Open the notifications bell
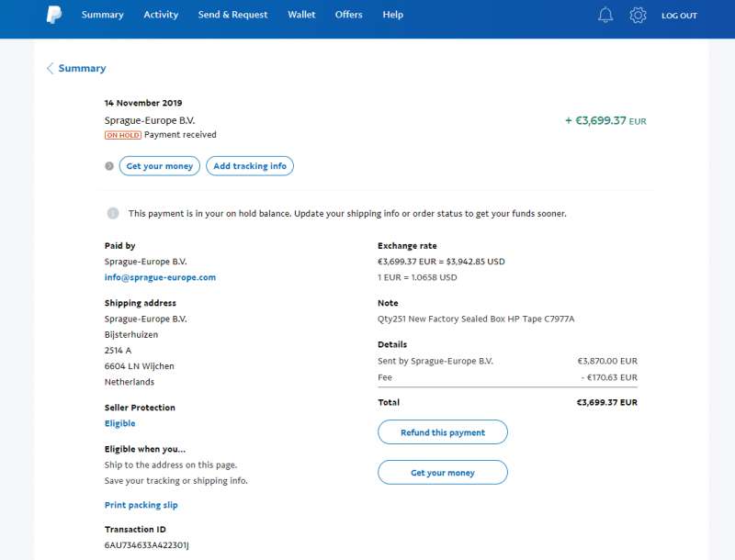The width and height of the screenshot is (735, 560). pyautogui.click(x=605, y=15)
